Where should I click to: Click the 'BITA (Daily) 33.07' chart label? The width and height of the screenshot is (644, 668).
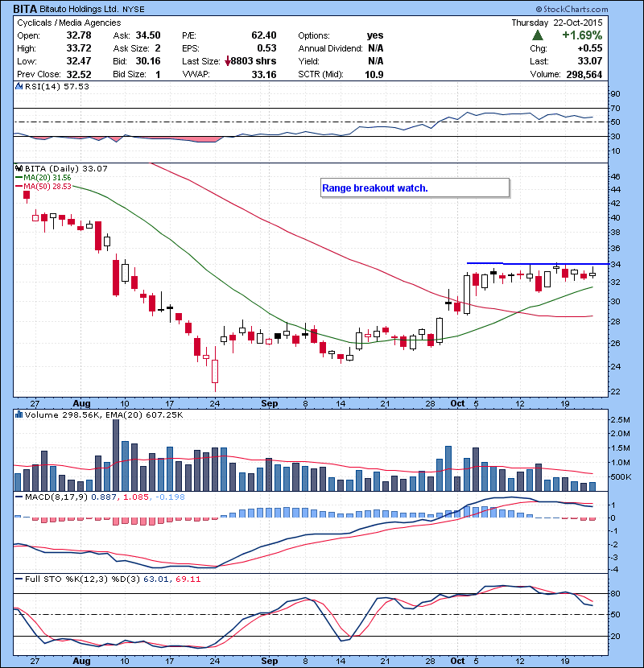tap(66, 168)
